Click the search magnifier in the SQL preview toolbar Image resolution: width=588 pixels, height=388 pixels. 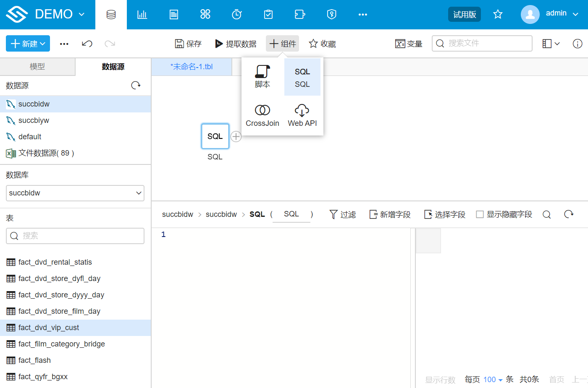[547, 214]
